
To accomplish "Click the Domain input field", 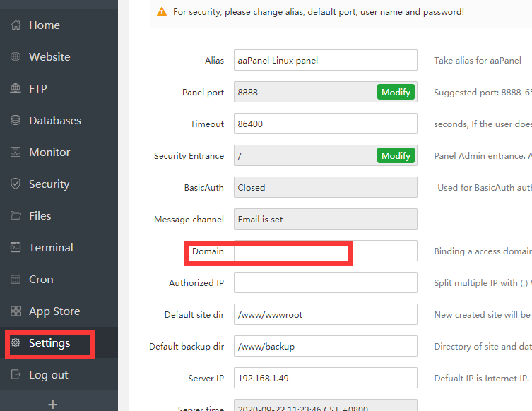I will click(325, 251).
